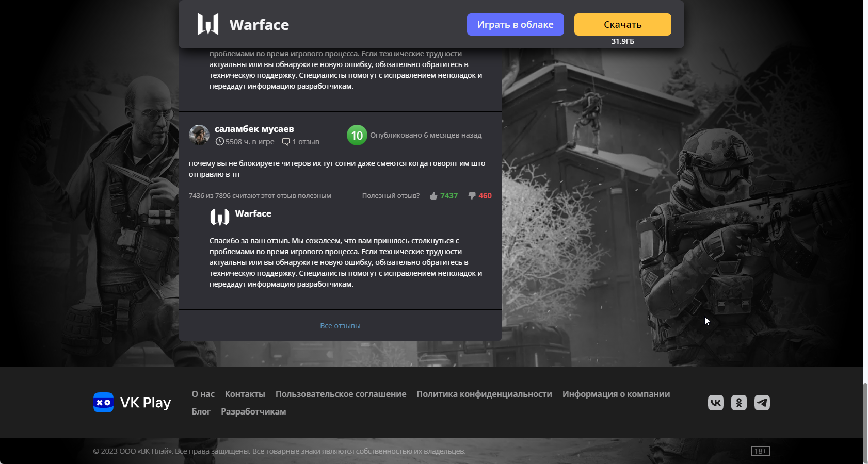This screenshot has height=464, width=868.
Task: Click the username 'саламбек мусаев'
Action: click(254, 129)
